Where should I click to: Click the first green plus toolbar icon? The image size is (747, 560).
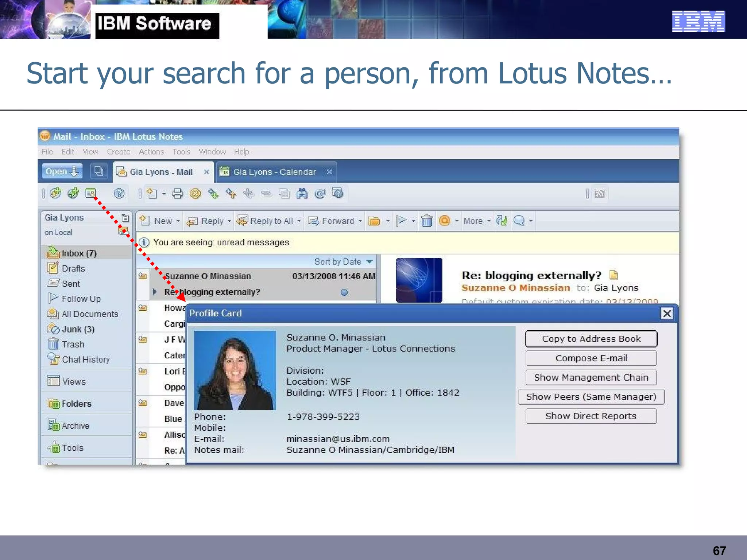tap(55, 193)
